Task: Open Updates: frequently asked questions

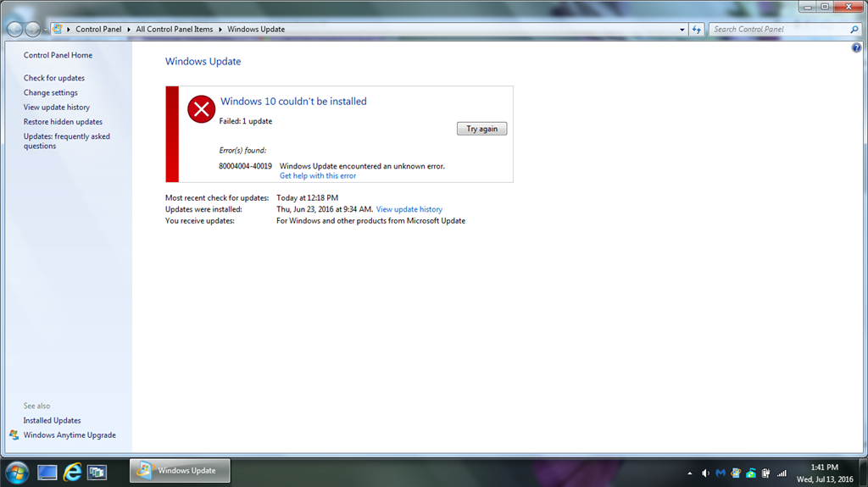Action: pos(67,141)
